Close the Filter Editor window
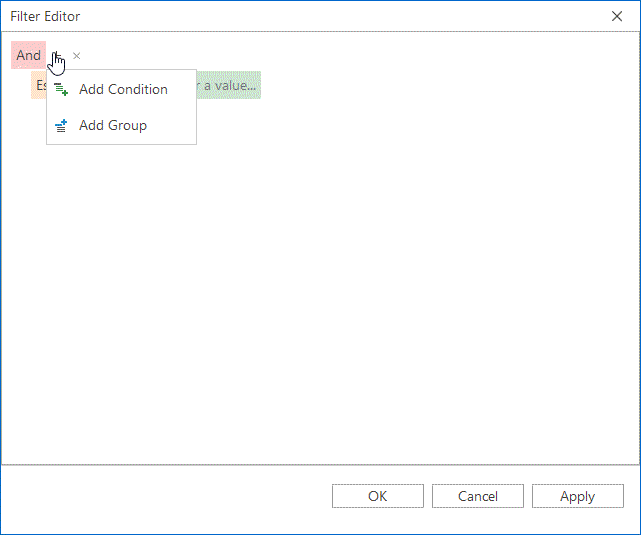The width and height of the screenshot is (641, 535). tap(616, 16)
